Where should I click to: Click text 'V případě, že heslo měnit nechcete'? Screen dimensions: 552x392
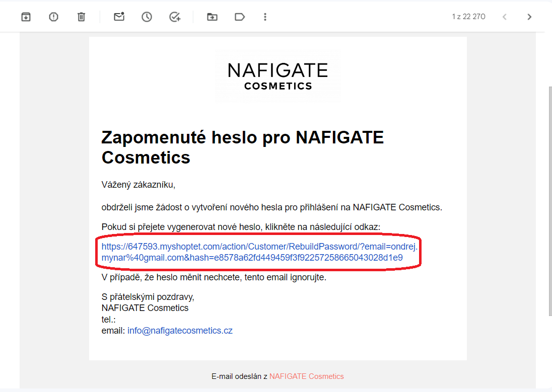tap(172, 277)
